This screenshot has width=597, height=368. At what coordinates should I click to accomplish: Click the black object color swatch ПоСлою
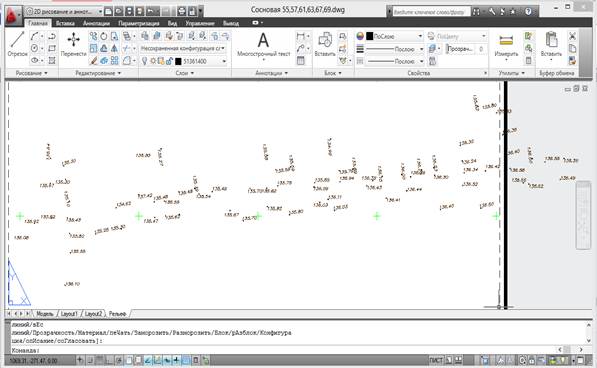(369, 37)
